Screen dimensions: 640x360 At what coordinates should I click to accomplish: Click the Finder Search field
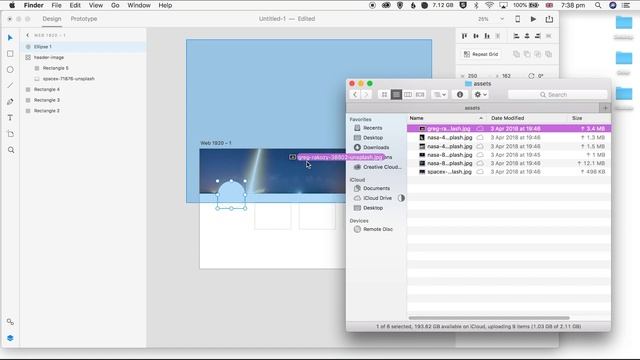557,95
